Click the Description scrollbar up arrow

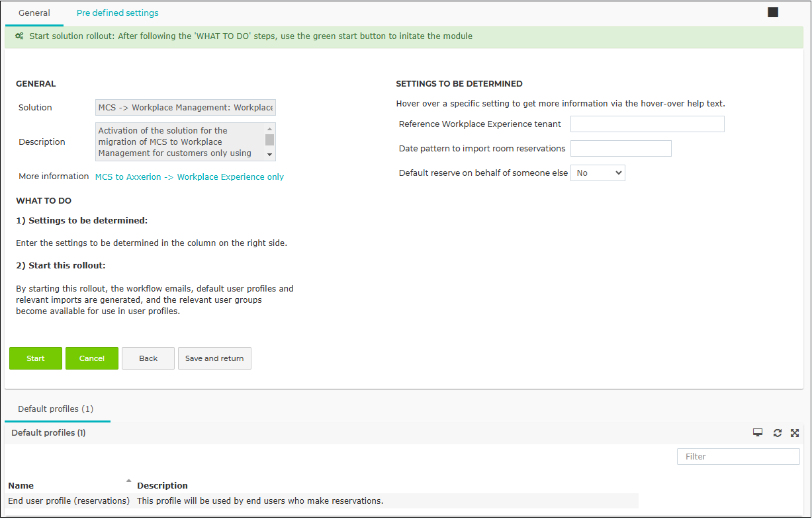coord(270,128)
